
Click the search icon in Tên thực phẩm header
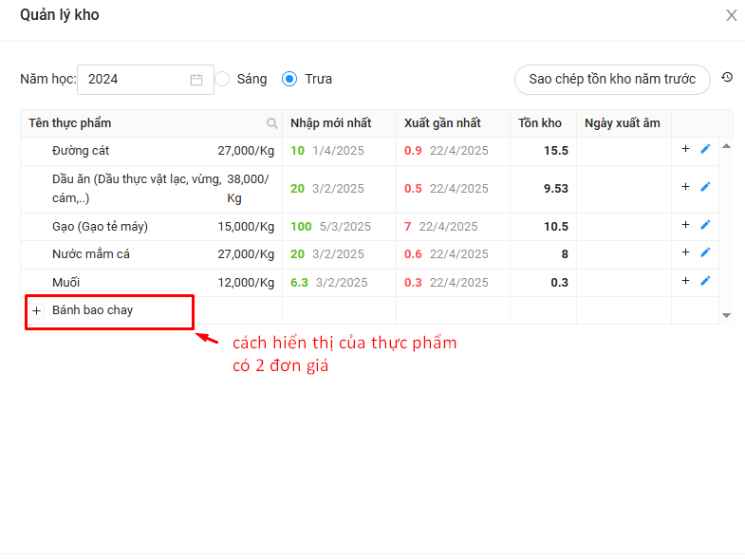coord(272,123)
